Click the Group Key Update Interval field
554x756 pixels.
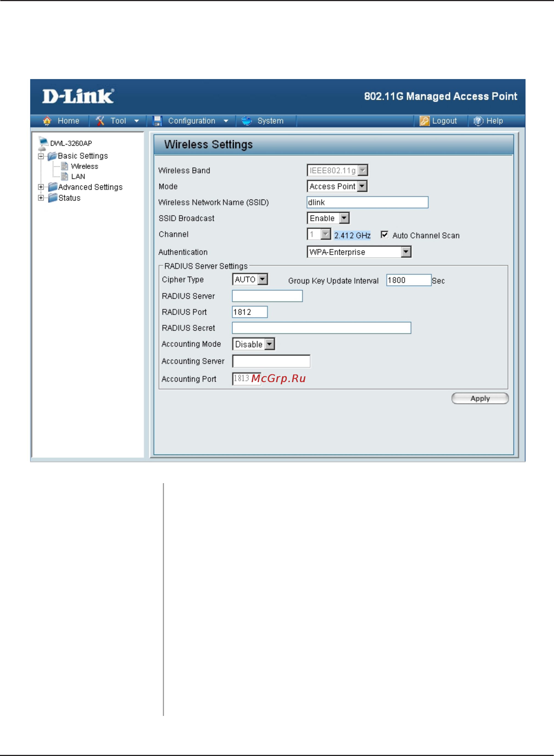pyautogui.click(x=409, y=280)
